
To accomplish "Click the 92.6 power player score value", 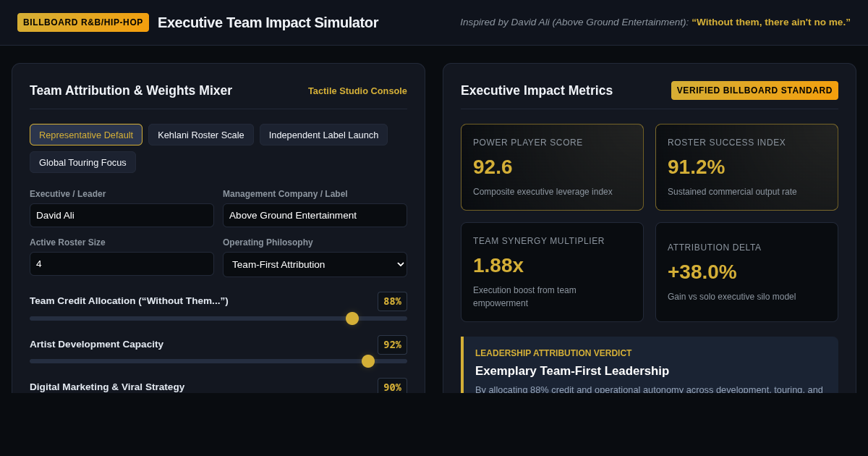I will coord(493,167).
